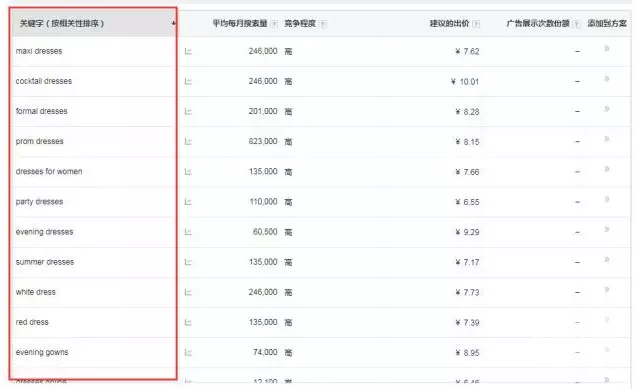The width and height of the screenshot is (638, 389).
Task: Sort by 建议的出价 column header
Action: pyautogui.click(x=449, y=24)
